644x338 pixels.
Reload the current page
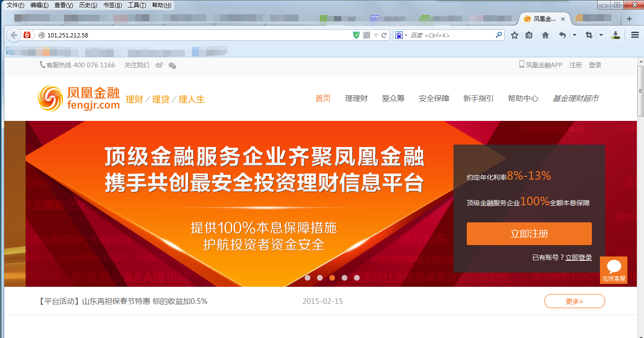click(x=384, y=35)
